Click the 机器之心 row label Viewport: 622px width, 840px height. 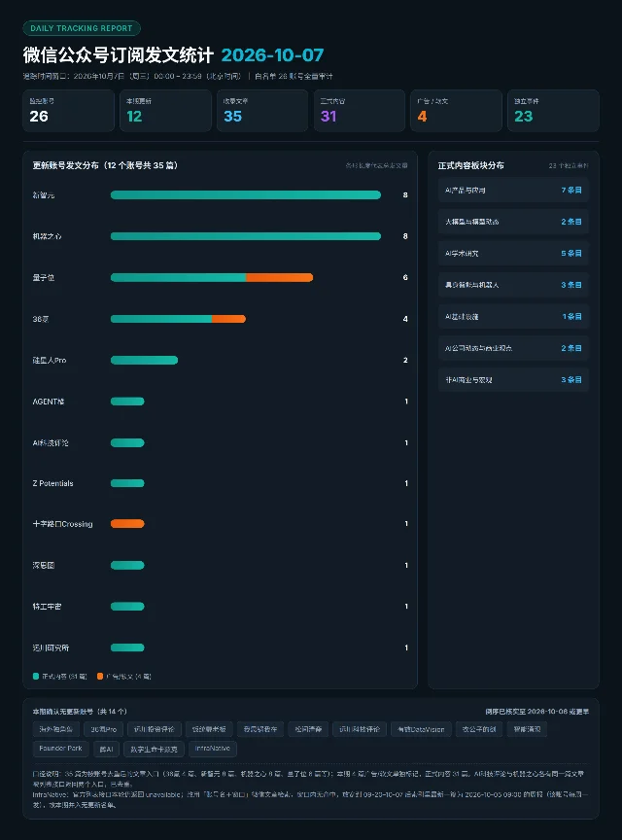tap(48, 236)
